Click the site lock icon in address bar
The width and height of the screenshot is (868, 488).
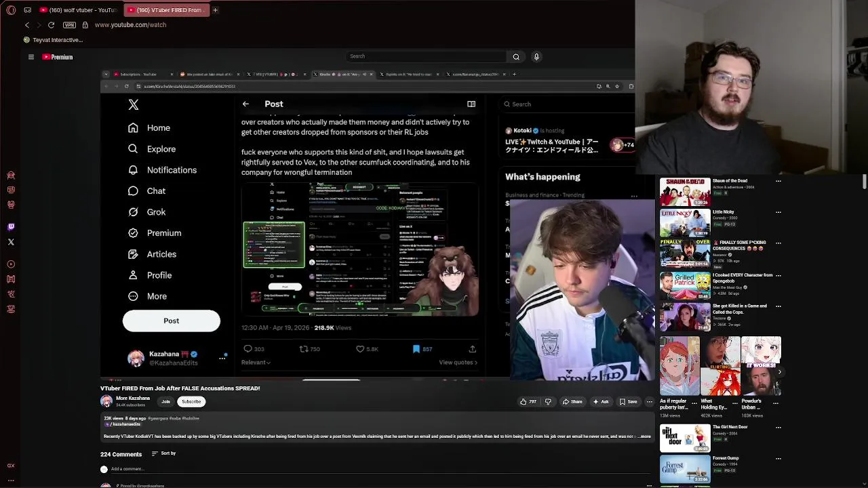85,25
